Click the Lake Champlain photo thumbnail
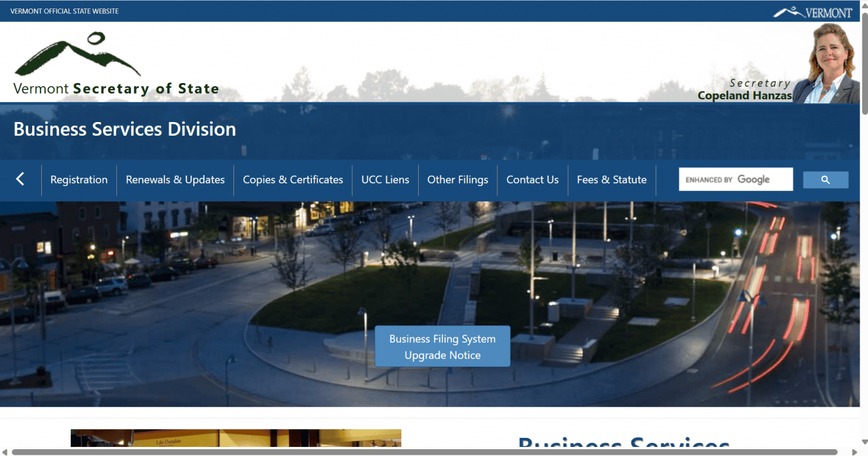Screen dimensions: 868x456 point(236,438)
